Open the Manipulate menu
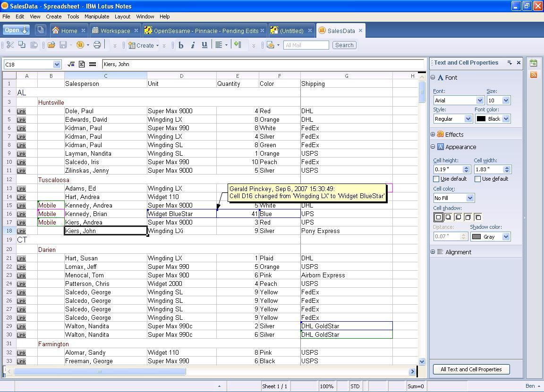 coord(96,17)
